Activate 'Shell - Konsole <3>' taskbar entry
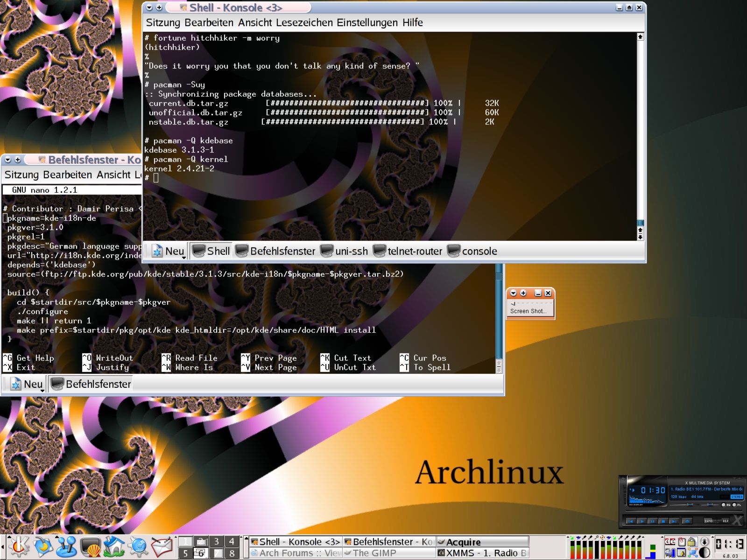 tap(295, 541)
